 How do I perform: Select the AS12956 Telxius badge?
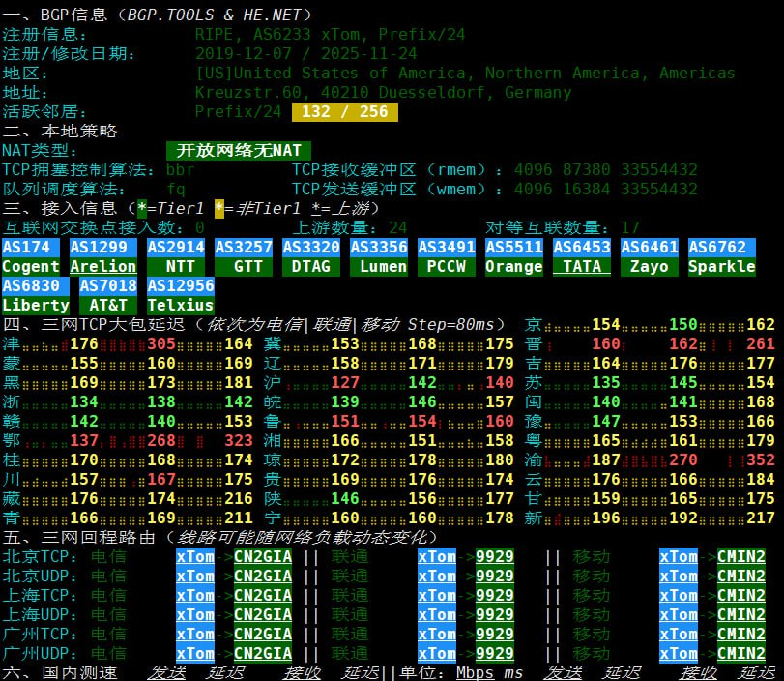[x=181, y=296]
